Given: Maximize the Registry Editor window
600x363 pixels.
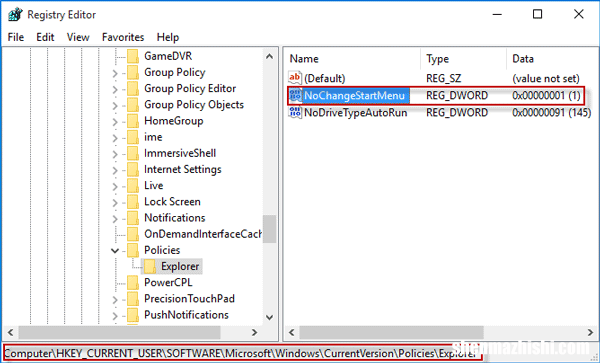Looking at the screenshot, I should click(x=538, y=15).
